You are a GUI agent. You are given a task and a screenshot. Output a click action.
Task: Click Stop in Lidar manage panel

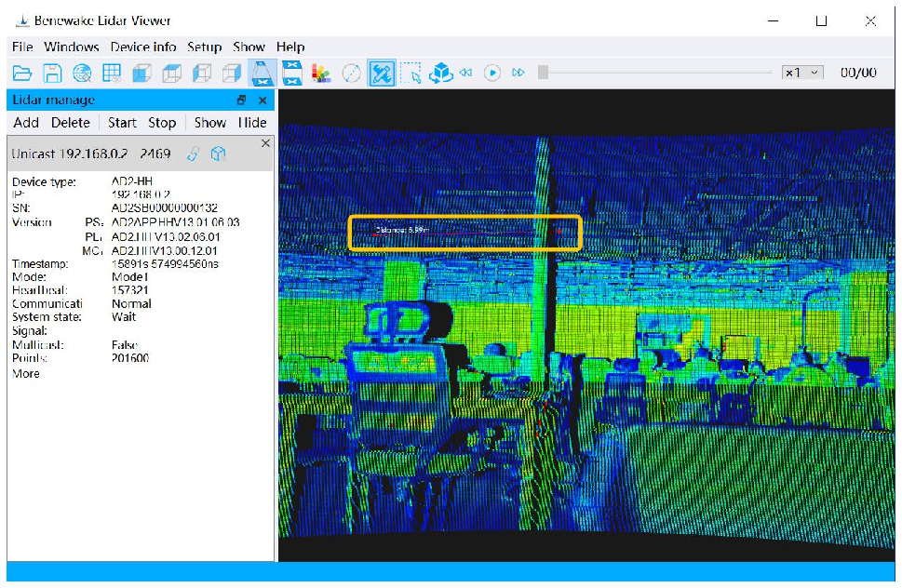162,123
